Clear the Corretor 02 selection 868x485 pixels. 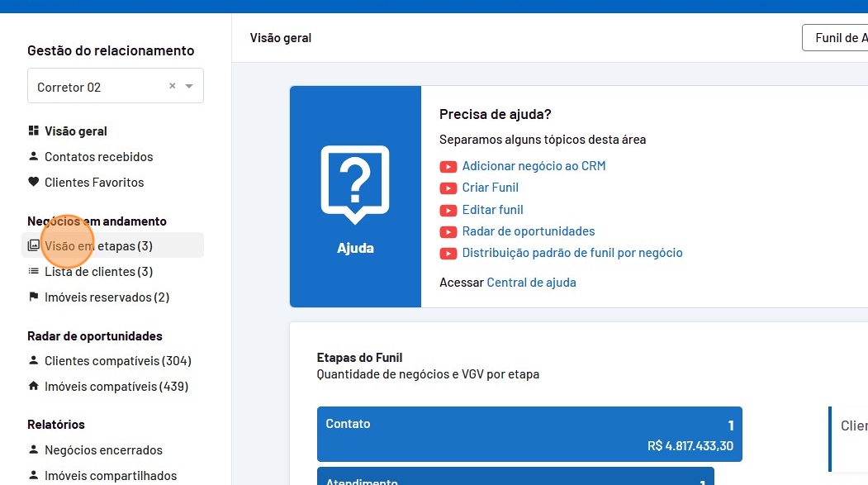tap(173, 86)
